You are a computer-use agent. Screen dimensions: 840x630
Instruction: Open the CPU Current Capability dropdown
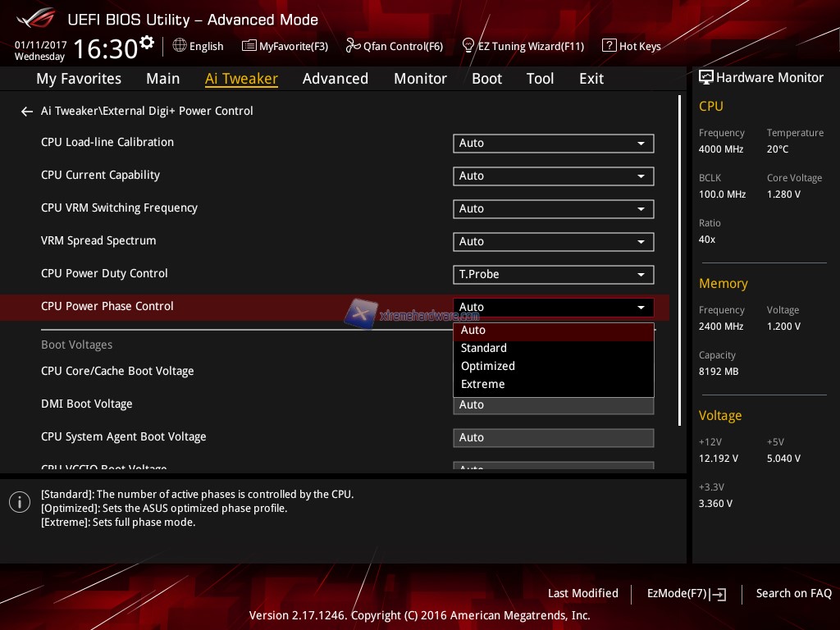click(553, 176)
